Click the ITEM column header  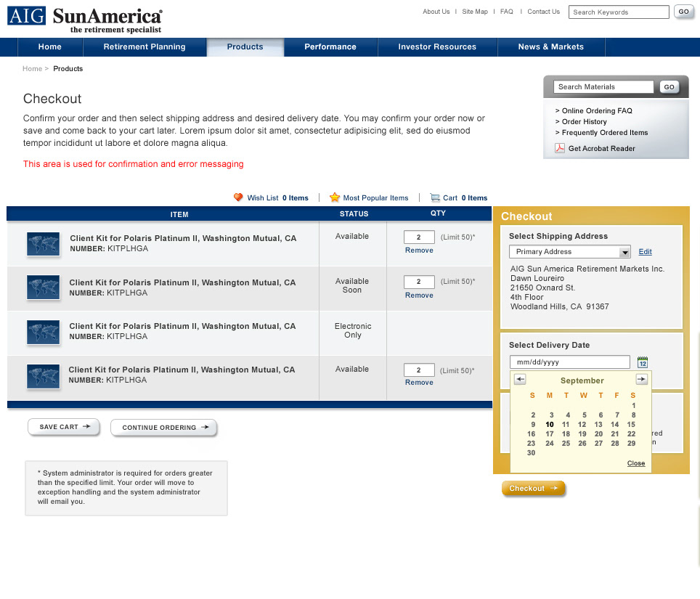pos(179,215)
